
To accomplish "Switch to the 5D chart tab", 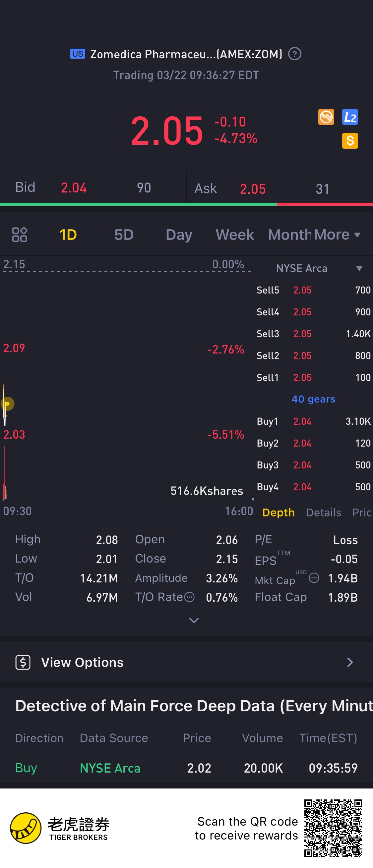I will [124, 235].
